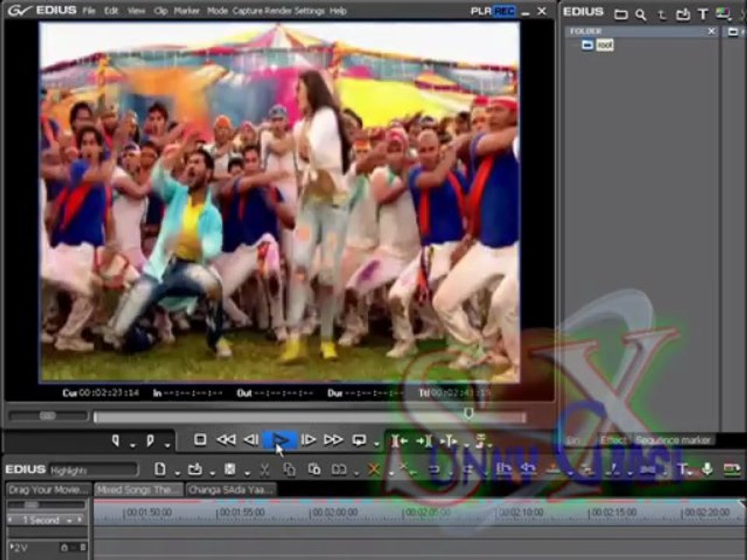
Task: Close the FOLDER pane
Action: 711,31
